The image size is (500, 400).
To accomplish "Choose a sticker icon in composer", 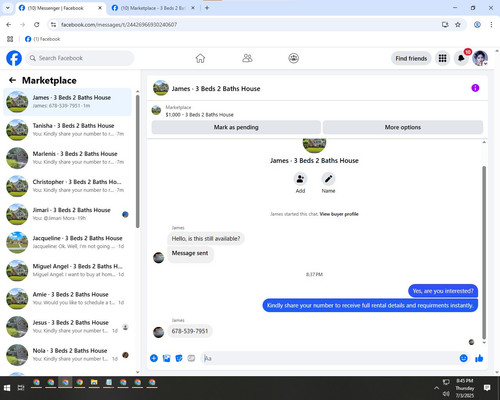I will pyautogui.click(x=179, y=358).
